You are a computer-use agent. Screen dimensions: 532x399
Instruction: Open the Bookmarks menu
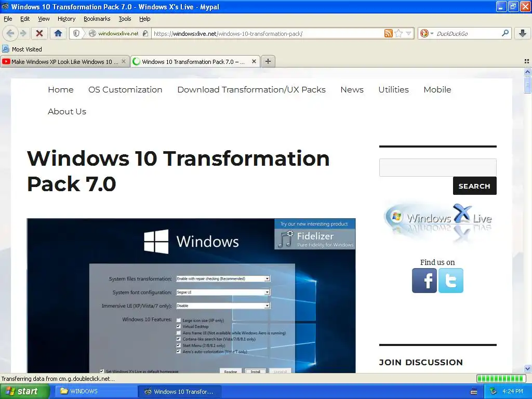pos(97,19)
